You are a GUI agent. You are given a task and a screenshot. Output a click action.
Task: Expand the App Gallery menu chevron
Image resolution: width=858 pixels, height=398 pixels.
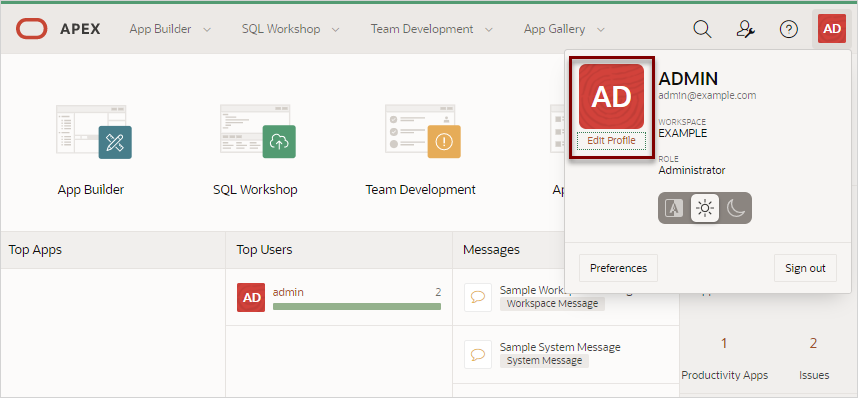point(601,30)
